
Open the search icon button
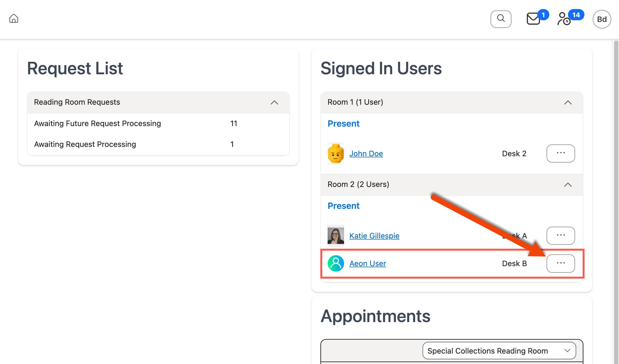pyautogui.click(x=501, y=19)
